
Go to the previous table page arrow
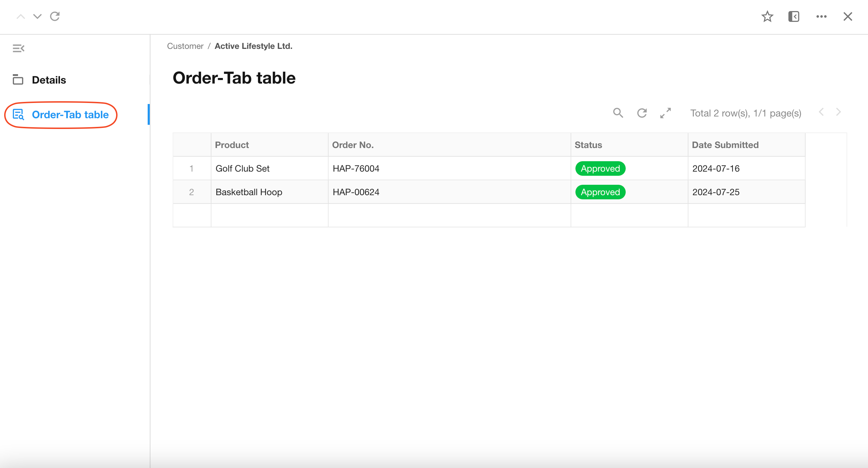[x=821, y=112]
